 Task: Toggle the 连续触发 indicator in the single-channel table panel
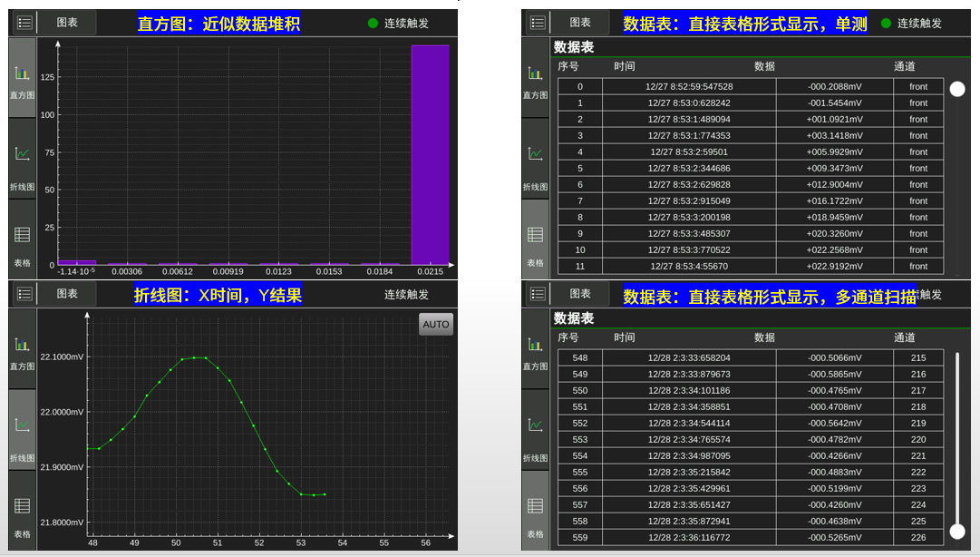(886, 24)
